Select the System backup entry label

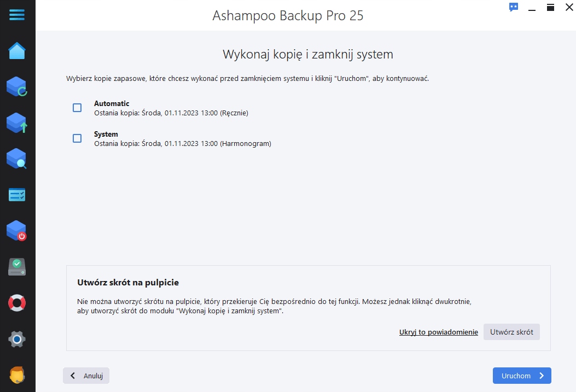pyautogui.click(x=106, y=134)
